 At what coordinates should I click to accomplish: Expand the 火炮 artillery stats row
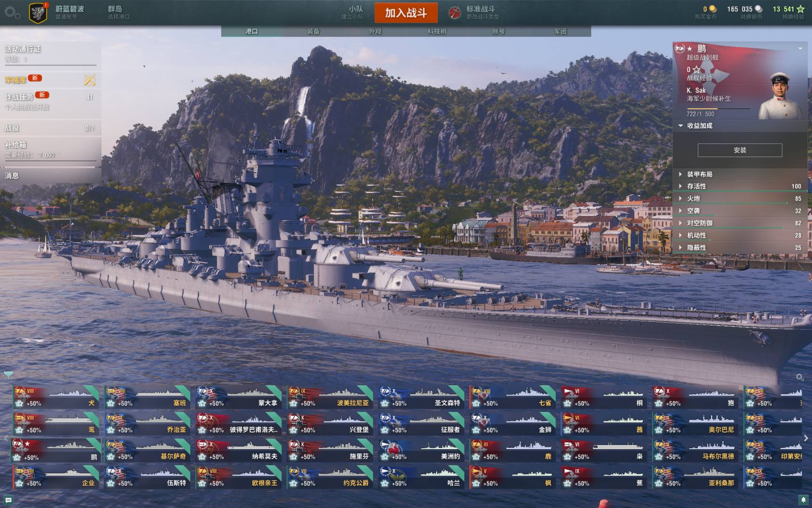[740, 198]
